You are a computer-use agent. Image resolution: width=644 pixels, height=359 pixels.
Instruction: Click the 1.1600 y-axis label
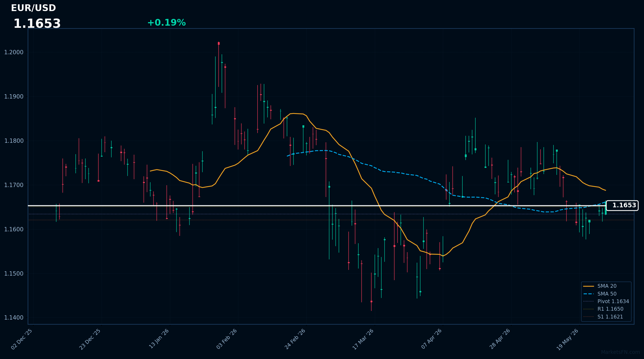point(14,229)
